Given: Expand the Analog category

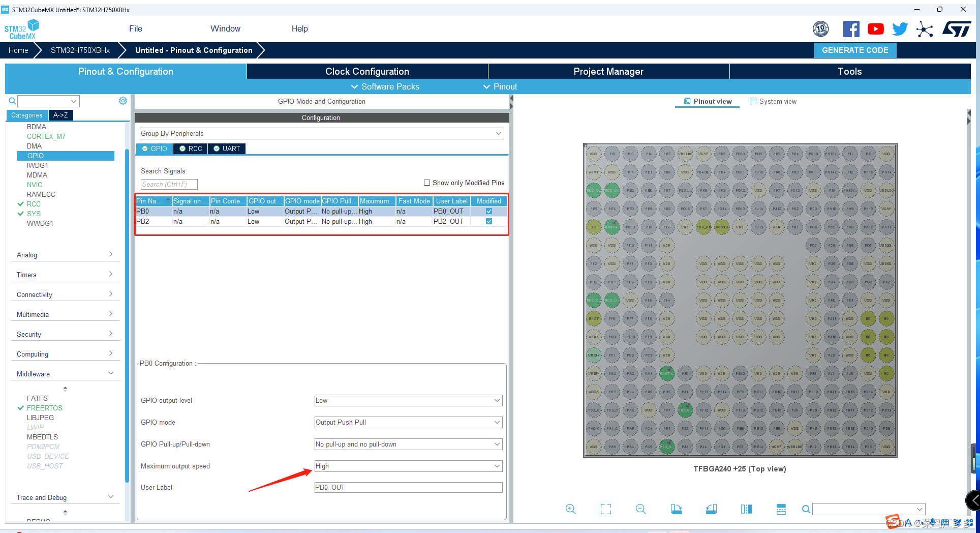Looking at the screenshot, I should tap(65, 255).
